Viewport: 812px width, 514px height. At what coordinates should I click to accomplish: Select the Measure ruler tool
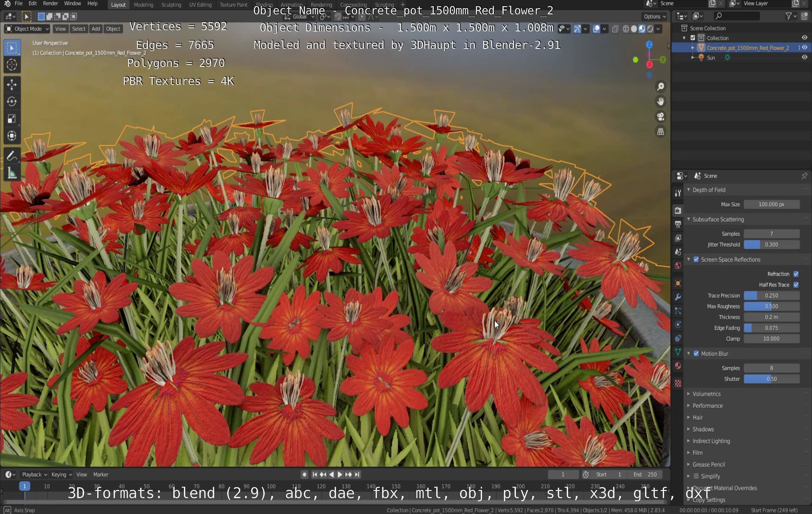pyautogui.click(x=12, y=173)
